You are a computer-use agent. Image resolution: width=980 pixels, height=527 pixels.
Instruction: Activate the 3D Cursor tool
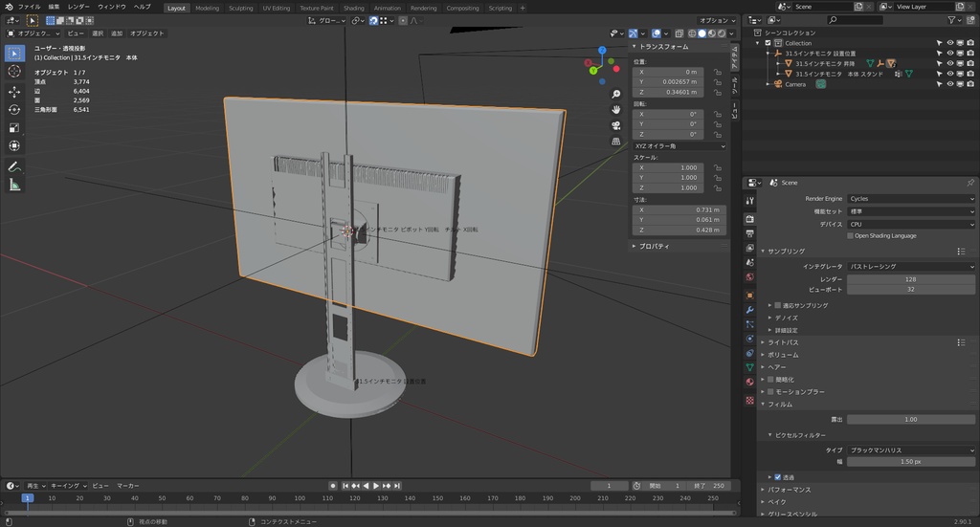click(14, 71)
